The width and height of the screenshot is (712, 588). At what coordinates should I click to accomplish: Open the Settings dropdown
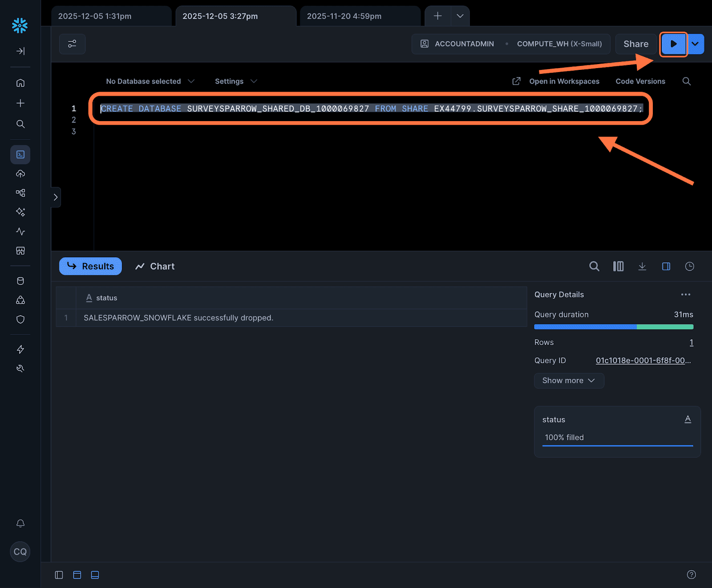point(235,81)
